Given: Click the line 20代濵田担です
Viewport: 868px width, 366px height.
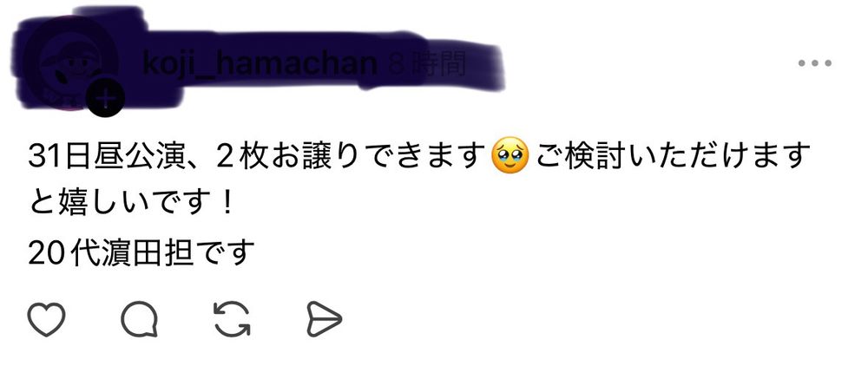Looking at the screenshot, I should tap(141, 252).
